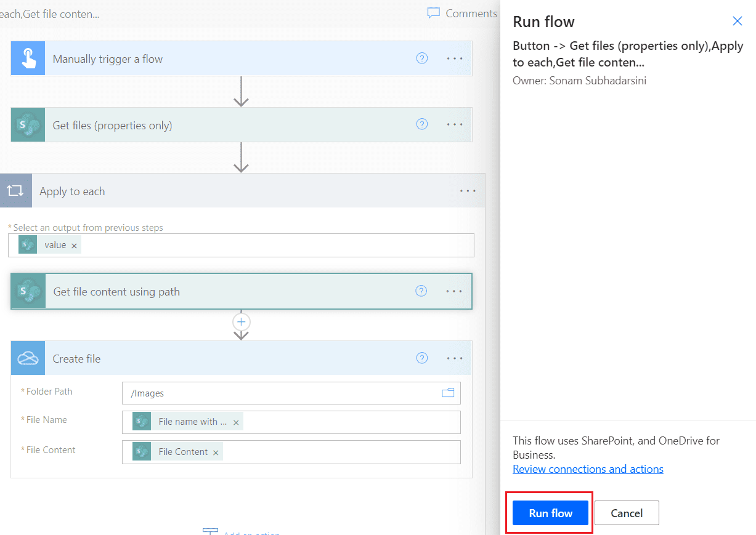The height and width of the screenshot is (535, 756).
Task: Click the plus icon to insert a step
Action: (x=241, y=321)
